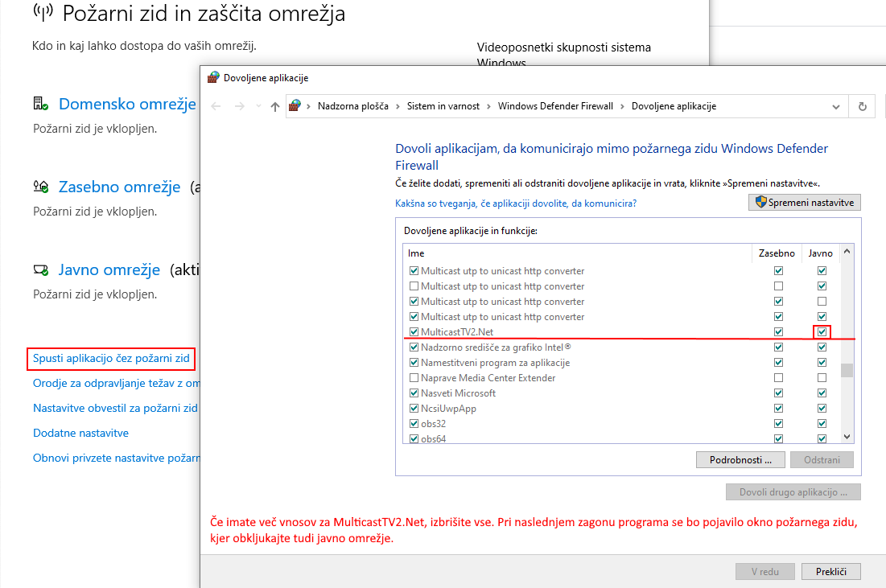Click the Domensko omrežje network icon
Screen dimensions: 886x588
(x=41, y=104)
